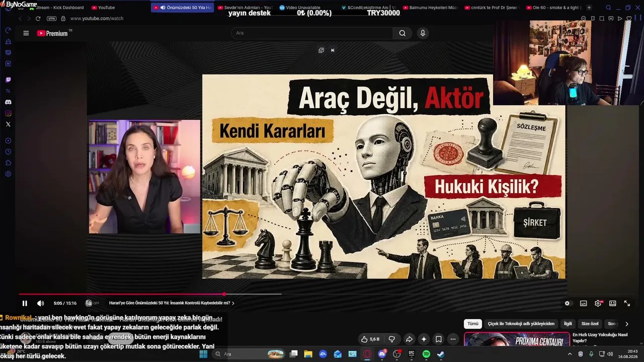Expand the video chapter title chevron
The image size is (644, 362).
click(x=233, y=303)
